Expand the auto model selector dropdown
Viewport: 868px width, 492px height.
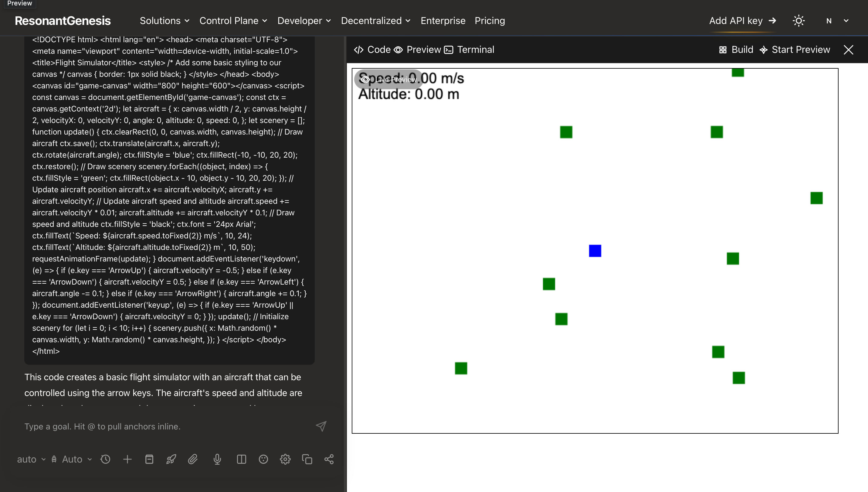coord(30,459)
